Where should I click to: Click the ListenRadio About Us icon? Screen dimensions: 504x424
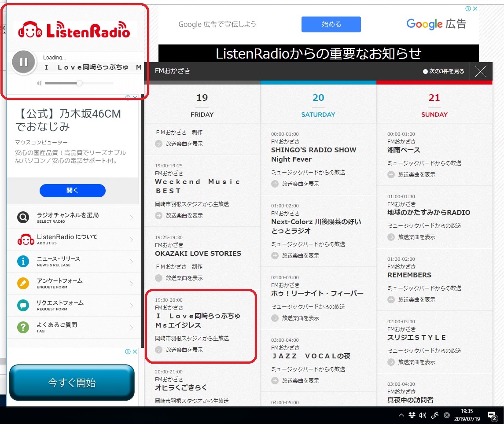(x=26, y=240)
